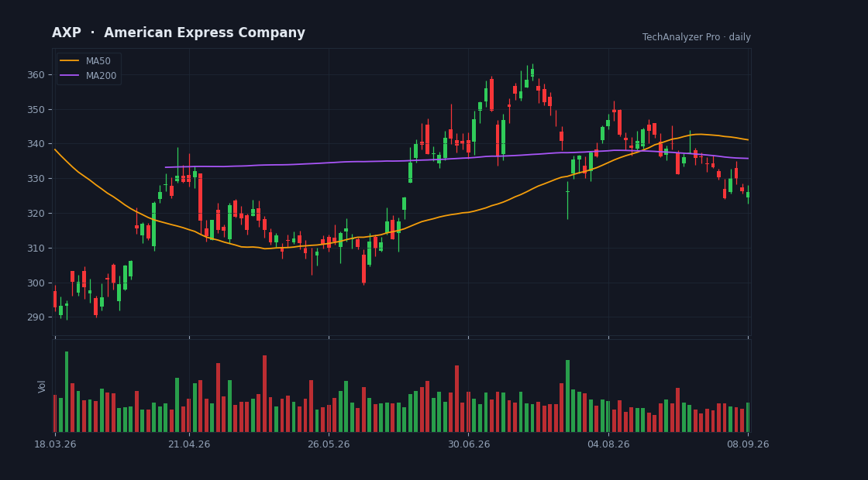Click the tall green volume bar before 04.08.26
This screenshot has width=868, height=480.
click(x=567, y=396)
